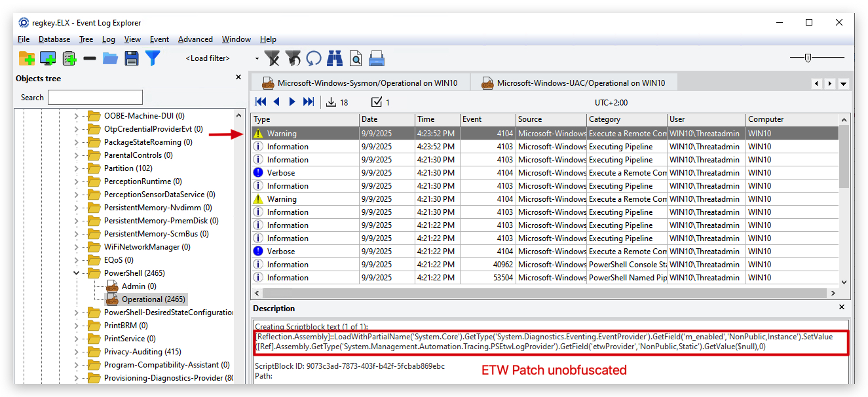The height and width of the screenshot is (397, 868).
Task: Expand the Partition (102) node
Action: pyautogui.click(x=76, y=168)
